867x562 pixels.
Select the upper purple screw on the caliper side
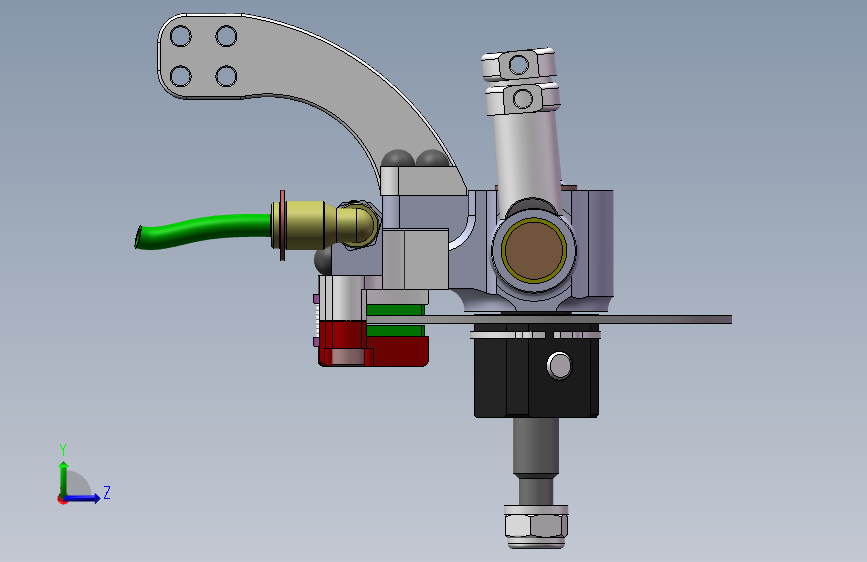[x=316, y=299]
